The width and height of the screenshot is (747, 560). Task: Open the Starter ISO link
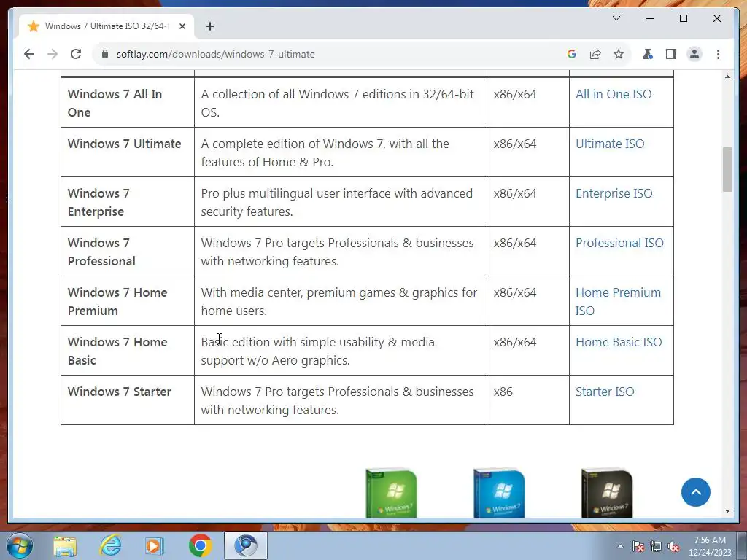point(605,392)
